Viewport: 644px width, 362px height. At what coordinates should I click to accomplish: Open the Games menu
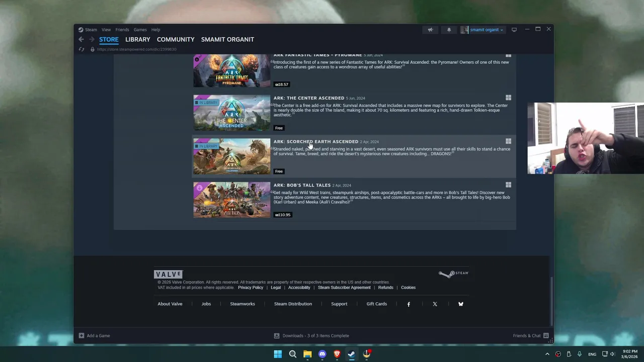coord(140,30)
